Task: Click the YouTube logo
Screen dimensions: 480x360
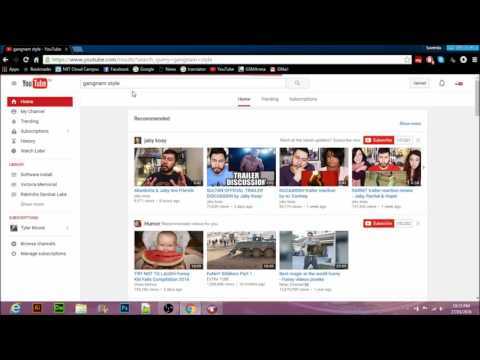Action: tap(35, 83)
